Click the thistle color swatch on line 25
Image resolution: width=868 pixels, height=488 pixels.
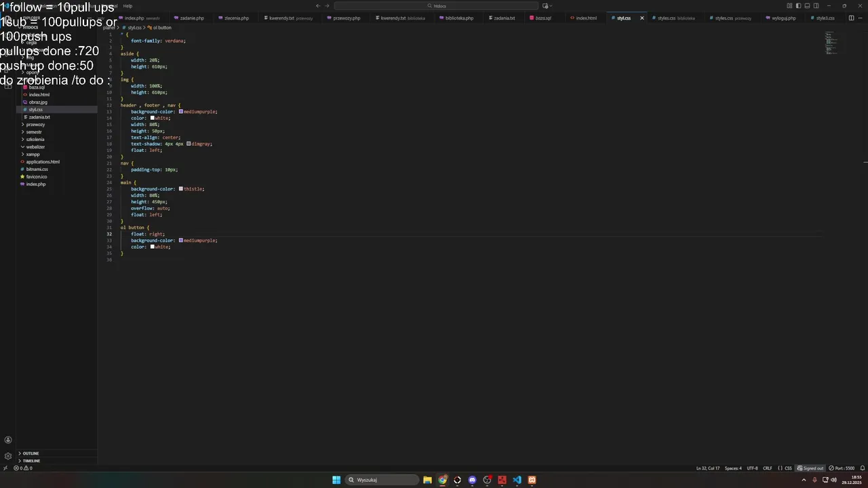click(x=181, y=189)
